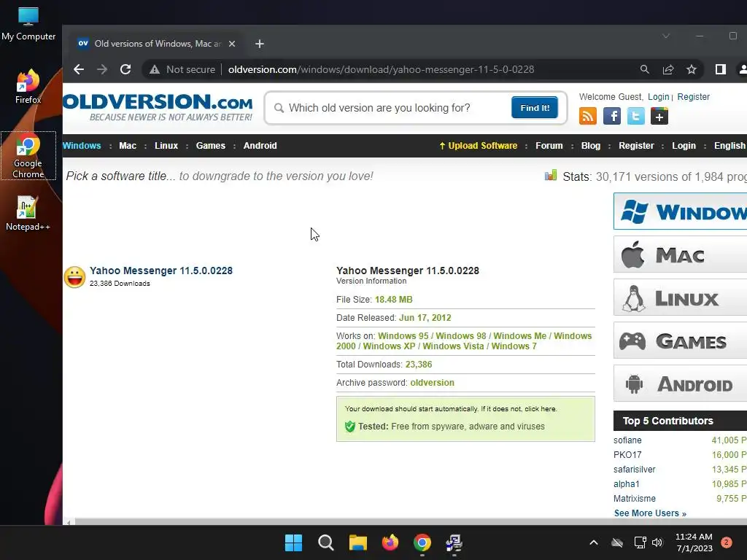The width and height of the screenshot is (747, 560).
Task: Click Register link in welcome header
Action: 693,97
